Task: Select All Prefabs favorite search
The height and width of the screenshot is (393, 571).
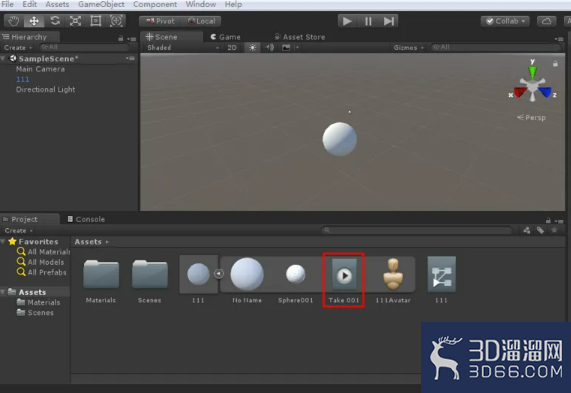Action: coord(42,272)
